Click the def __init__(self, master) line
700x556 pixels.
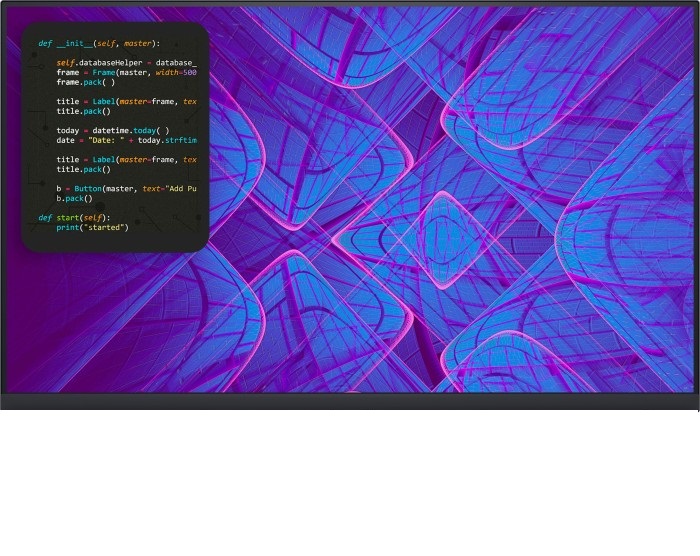click(98, 44)
